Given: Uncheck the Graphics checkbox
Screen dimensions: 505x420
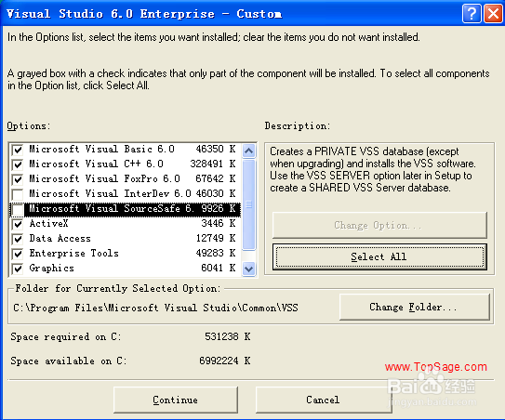Looking at the screenshot, I should coord(18,269).
